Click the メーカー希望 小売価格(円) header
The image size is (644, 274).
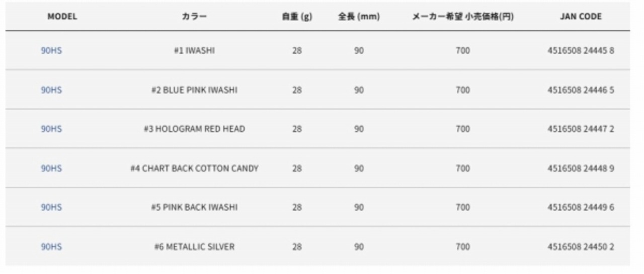pyautogui.click(x=463, y=17)
